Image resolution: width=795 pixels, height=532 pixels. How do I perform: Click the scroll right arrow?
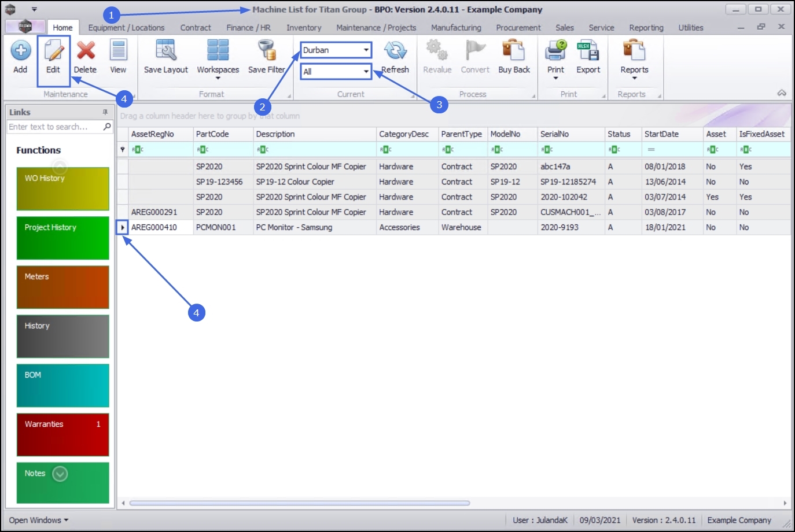tap(785, 503)
